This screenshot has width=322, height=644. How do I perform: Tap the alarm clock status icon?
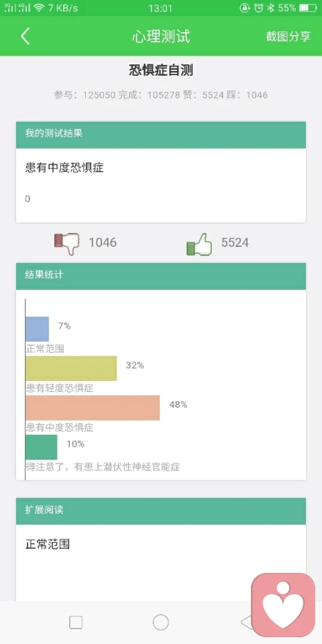tap(258, 8)
